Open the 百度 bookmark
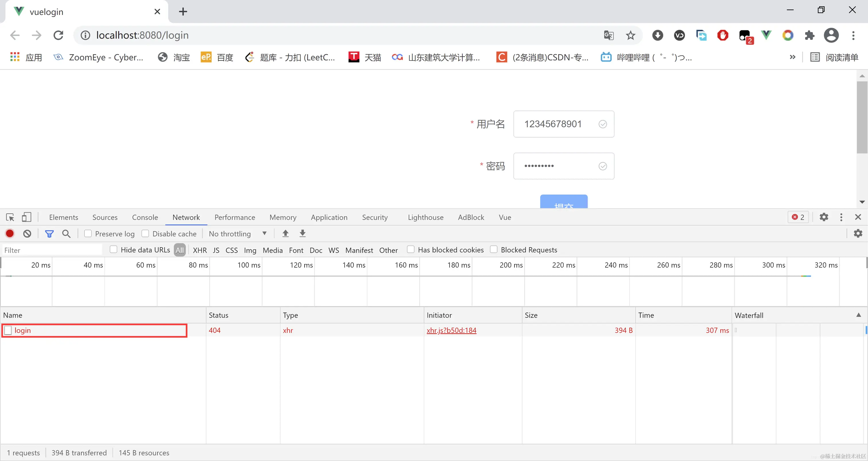868x461 pixels. point(217,57)
